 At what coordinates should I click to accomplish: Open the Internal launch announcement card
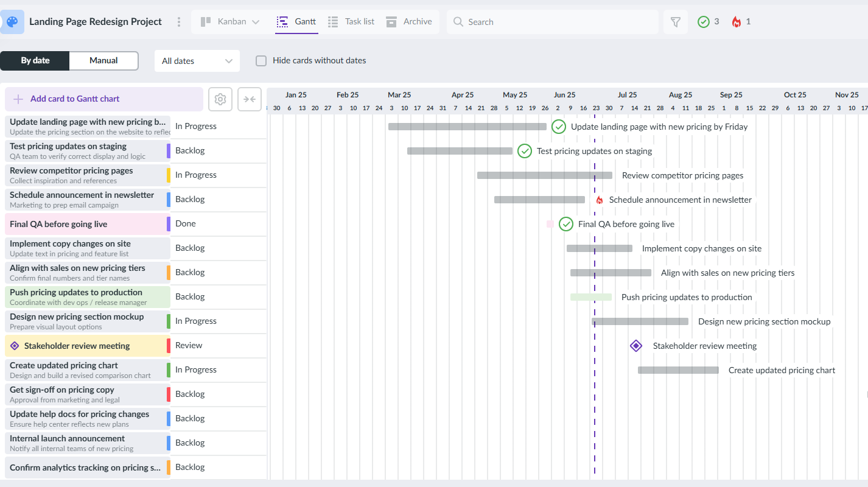point(88,443)
